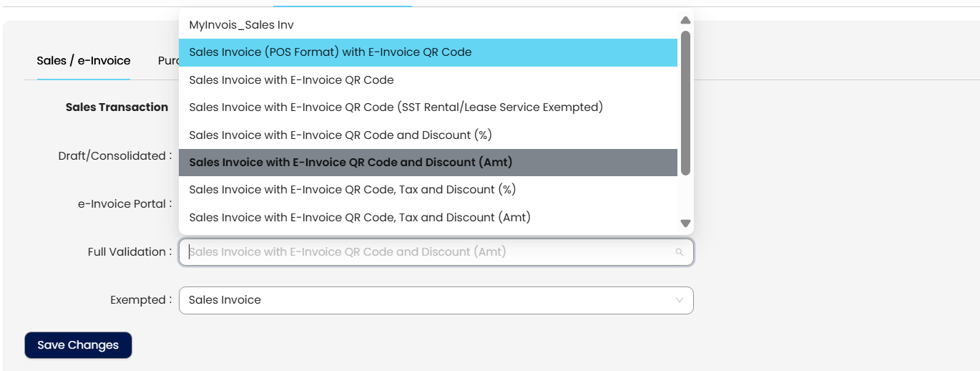Choose Sales Invoice (POS Format) with E-Invoice QR Code
This screenshot has width=980, height=371.
(330, 52)
